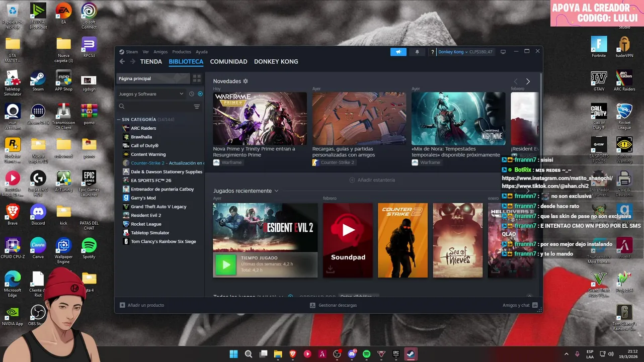Select Grand Theft Auto V Legacy
644x362 pixels.
158,207
